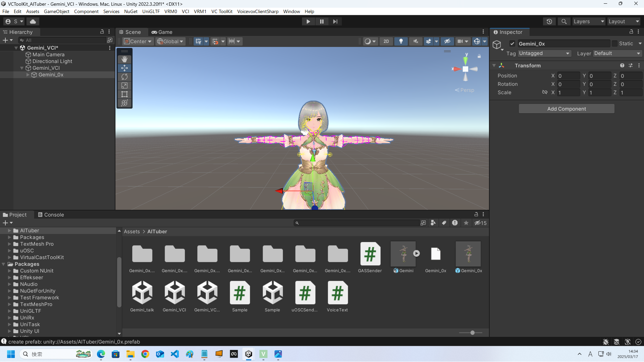Viewport: 644px width, 362px height.
Task: Open Hierarchy panel more options menu
Action: pyautogui.click(x=109, y=32)
